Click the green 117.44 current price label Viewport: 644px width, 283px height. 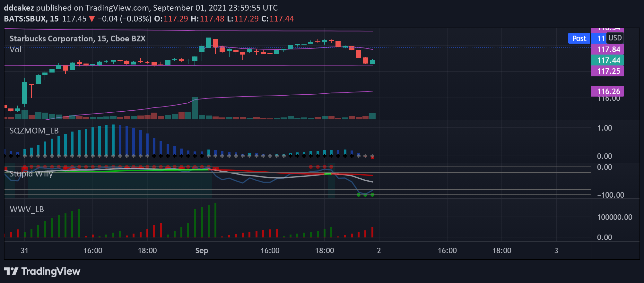click(x=607, y=60)
